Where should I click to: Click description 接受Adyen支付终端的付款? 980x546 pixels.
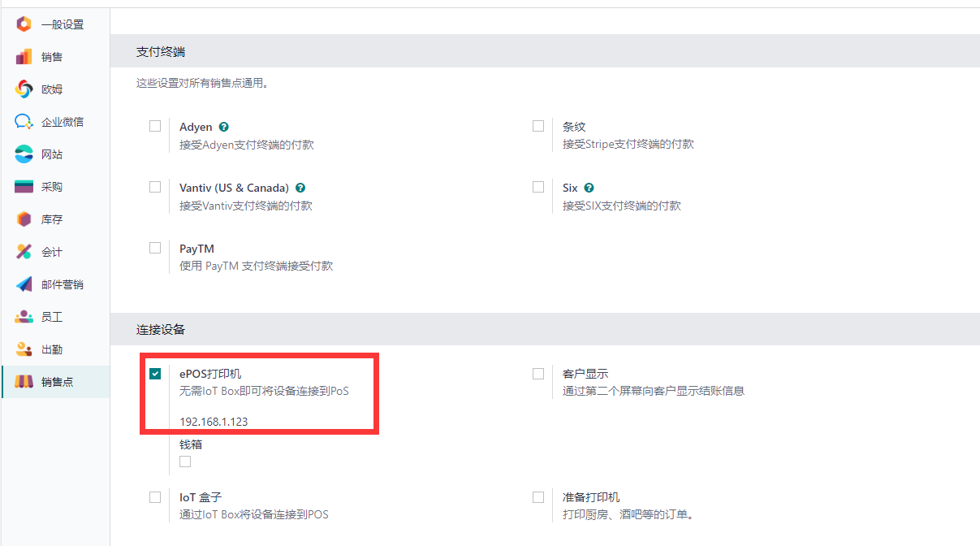point(247,145)
